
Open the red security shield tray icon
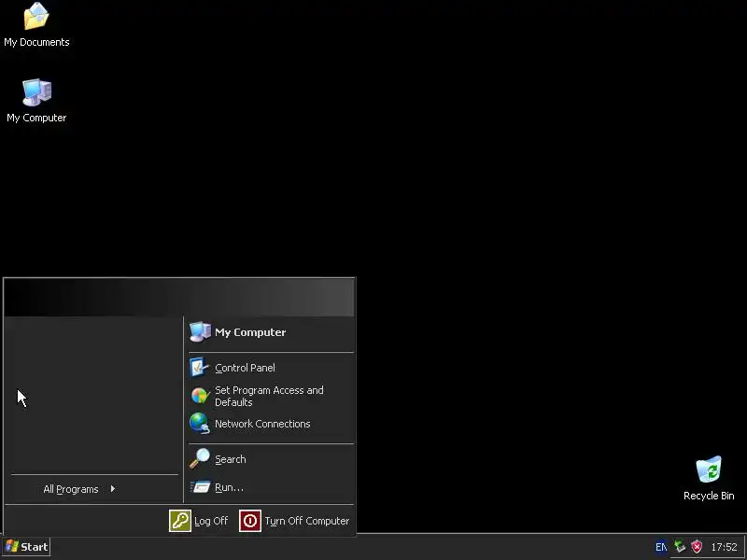point(697,547)
